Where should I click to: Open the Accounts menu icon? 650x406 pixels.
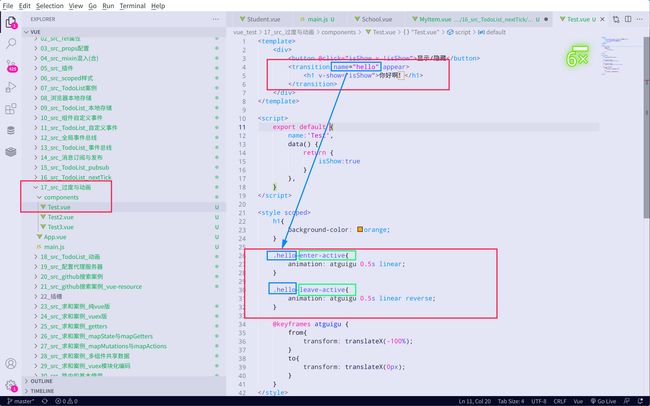point(11,363)
